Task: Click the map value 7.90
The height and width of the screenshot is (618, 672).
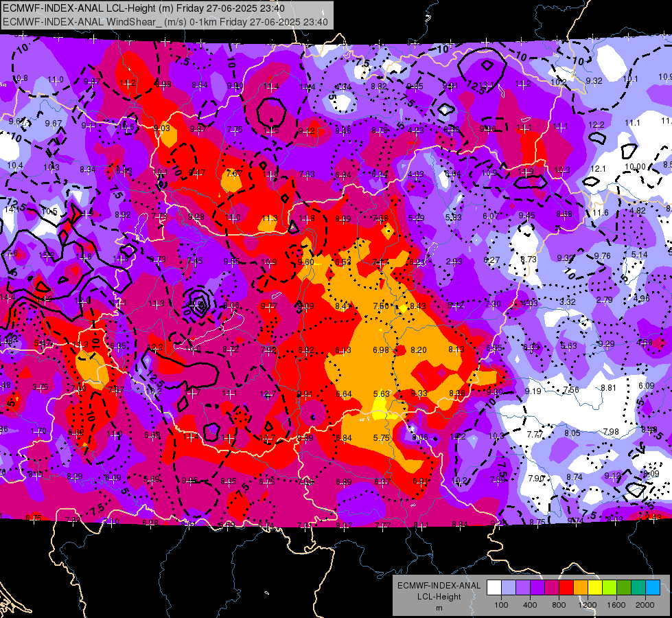Action: click(x=536, y=478)
